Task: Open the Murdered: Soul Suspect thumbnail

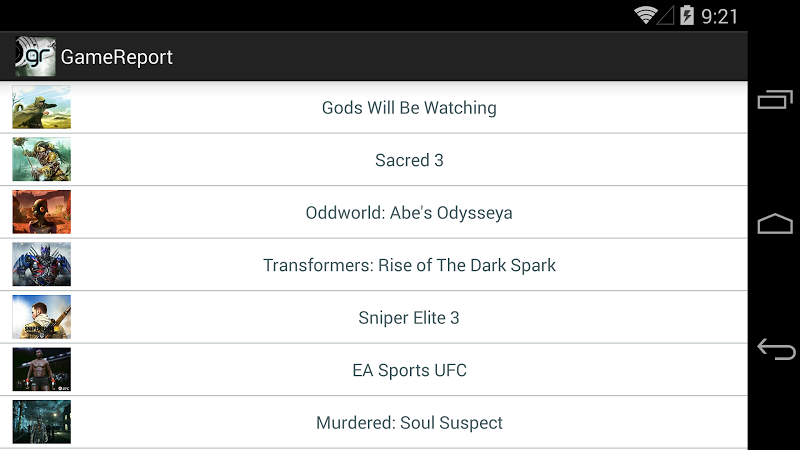Action: 42,422
